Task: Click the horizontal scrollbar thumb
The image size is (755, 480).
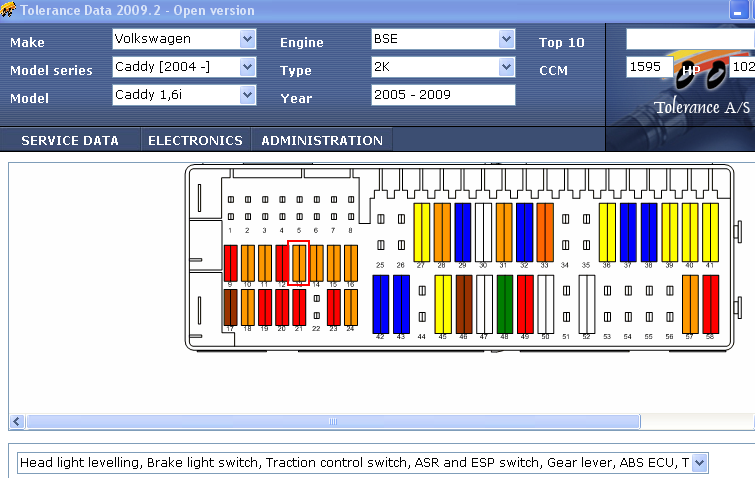Action: tap(333, 422)
